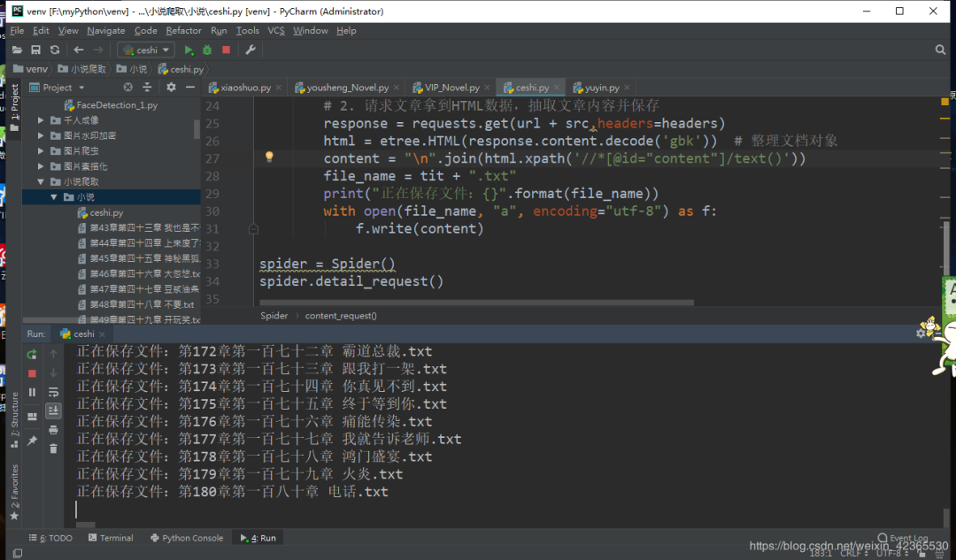Close the ceshi.py editor tab
Image resolution: width=956 pixels, height=560 pixels.
click(x=556, y=88)
